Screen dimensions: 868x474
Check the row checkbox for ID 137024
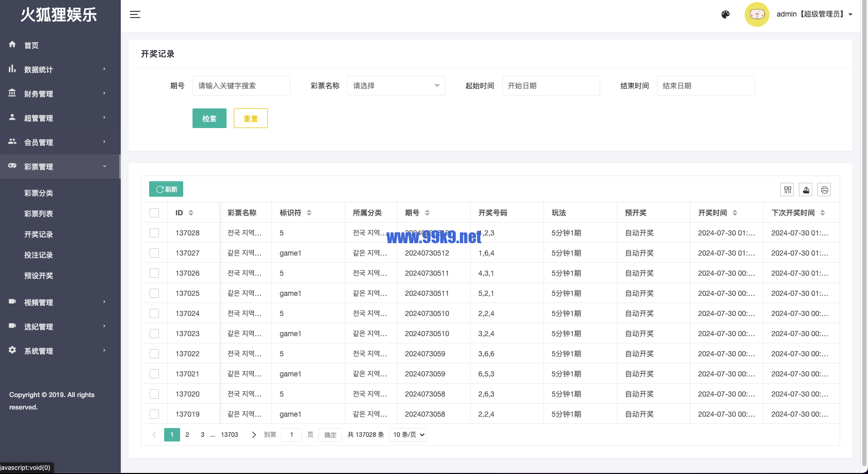(154, 313)
